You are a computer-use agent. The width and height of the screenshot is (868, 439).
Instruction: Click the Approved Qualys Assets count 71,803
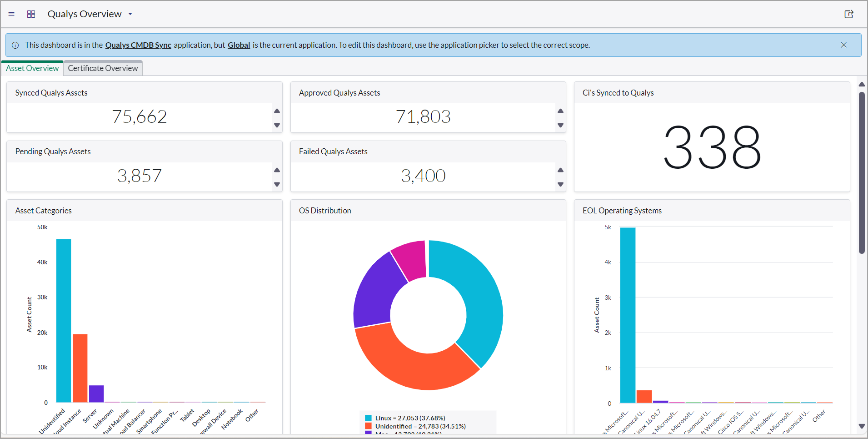tap(423, 117)
